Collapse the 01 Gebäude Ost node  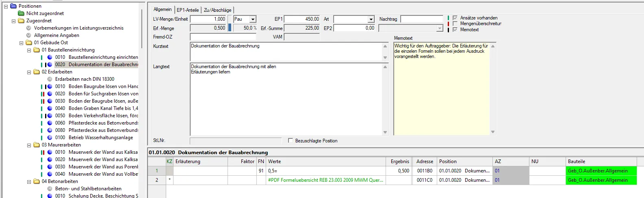(21, 43)
